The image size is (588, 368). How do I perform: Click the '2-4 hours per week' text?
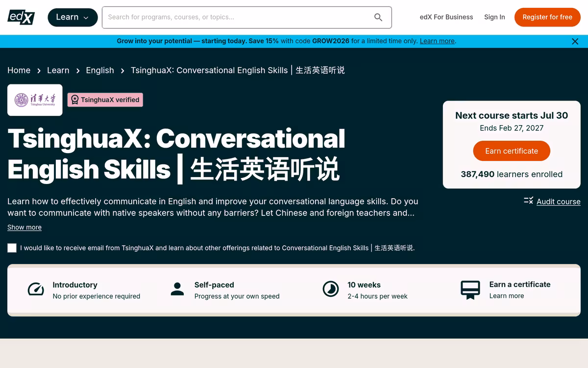(377, 296)
